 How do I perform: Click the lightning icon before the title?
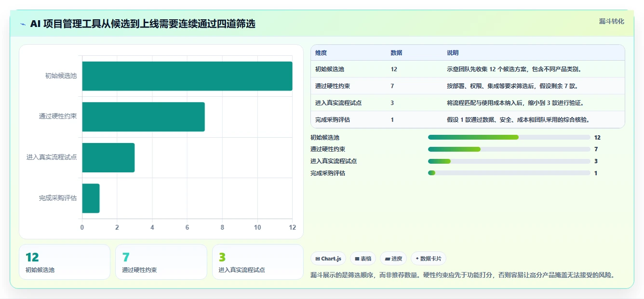click(23, 24)
